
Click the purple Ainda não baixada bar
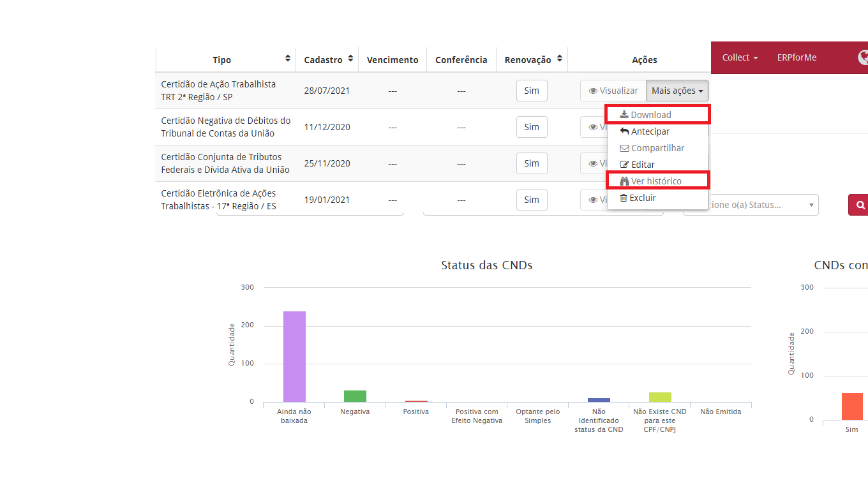tap(294, 356)
